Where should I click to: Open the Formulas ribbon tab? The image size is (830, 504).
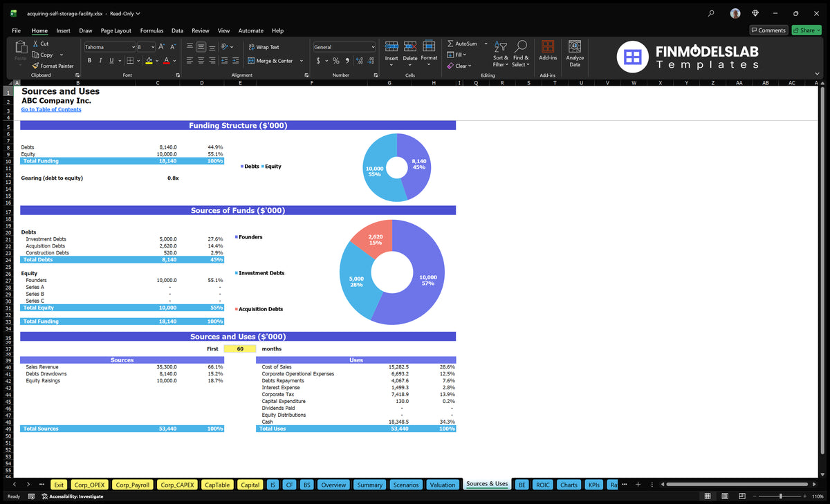tap(151, 30)
